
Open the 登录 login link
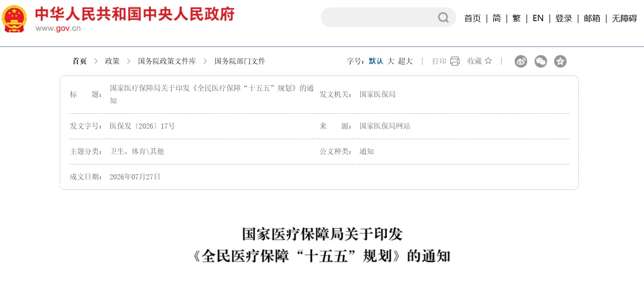click(563, 18)
